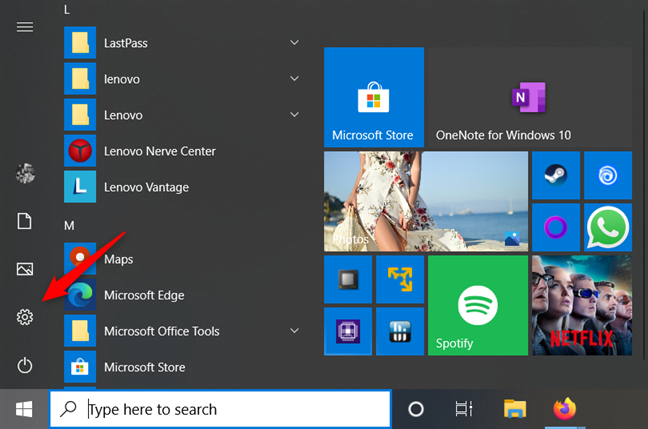Open the Windows Start button
The width and height of the screenshot is (648, 429).
point(24,409)
